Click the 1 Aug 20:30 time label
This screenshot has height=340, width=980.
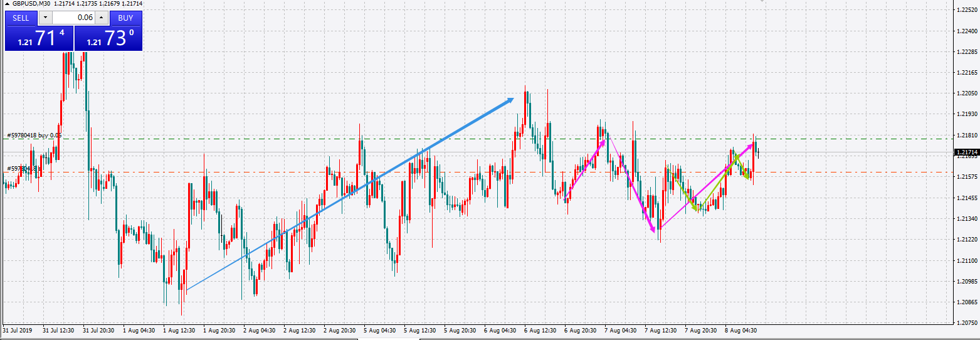219,330
